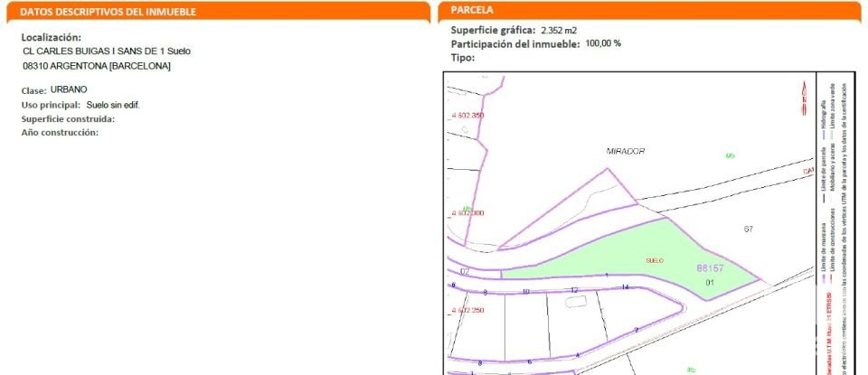Click the URBANO class value
The width and height of the screenshot is (868, 375).
click(70, 90)
